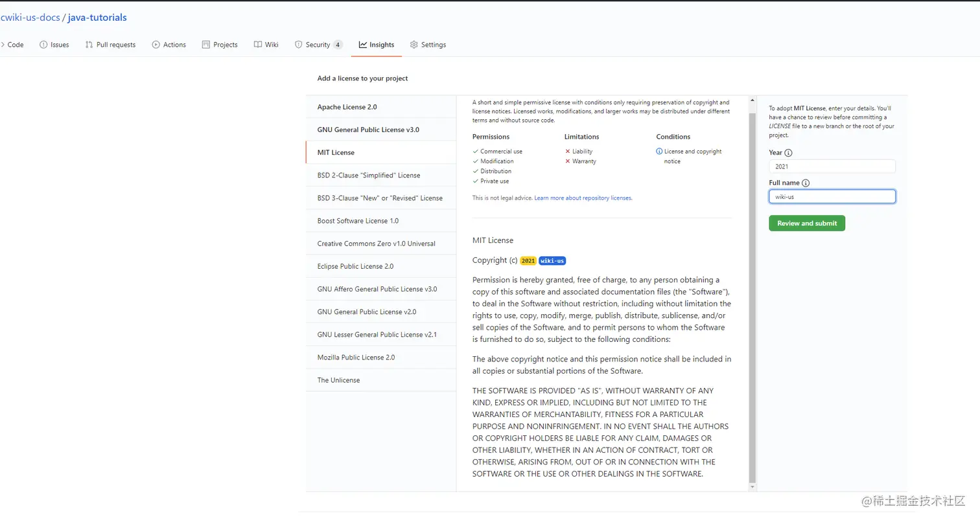Click inside the Full name input field

pos(832,196)
